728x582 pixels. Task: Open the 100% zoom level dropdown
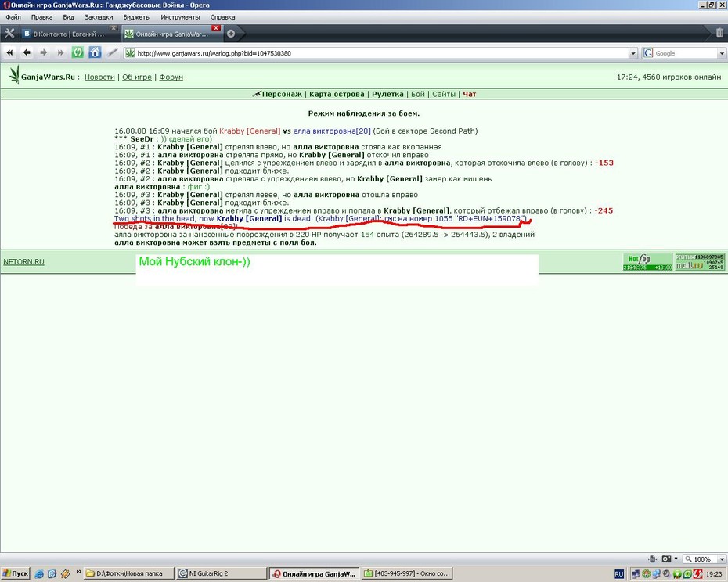coord(722,559)
